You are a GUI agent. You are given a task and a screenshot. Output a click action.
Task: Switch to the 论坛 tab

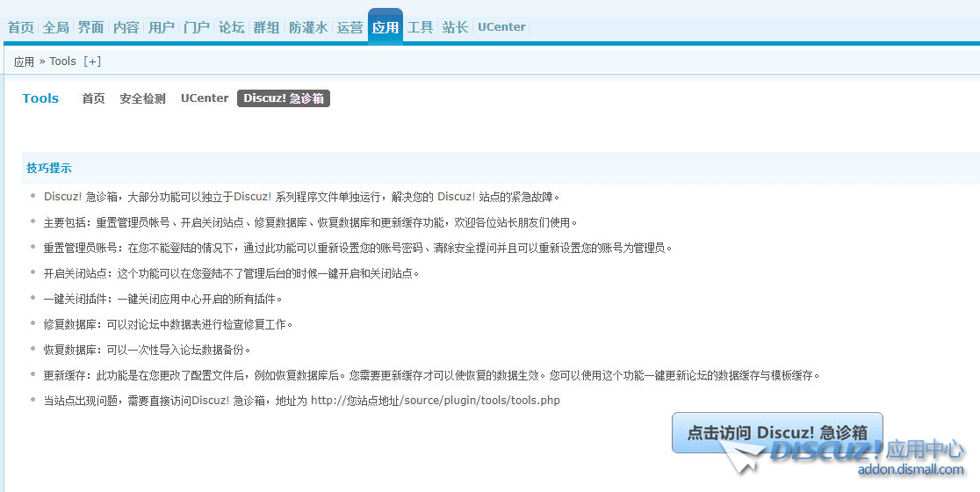click(232, 27)
